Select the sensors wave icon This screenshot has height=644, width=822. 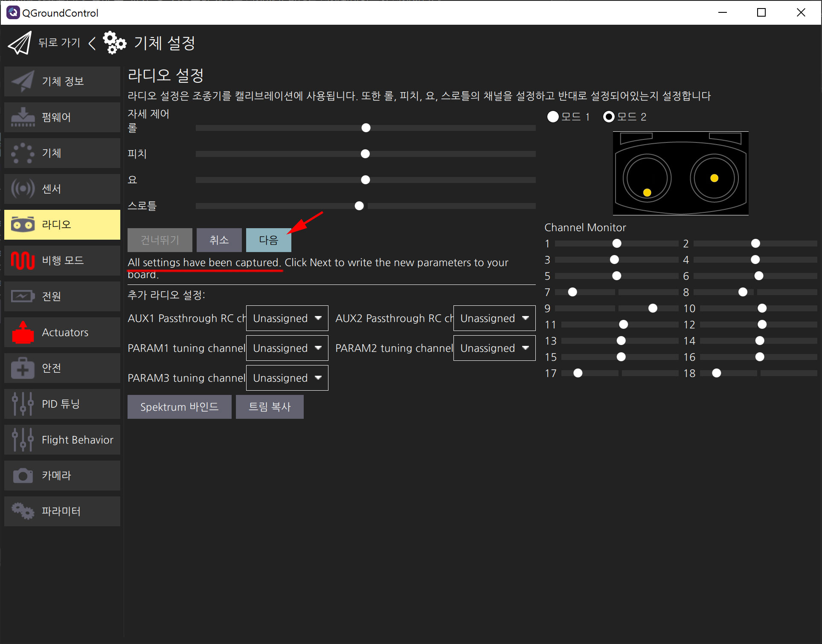[x=23, y=189]
